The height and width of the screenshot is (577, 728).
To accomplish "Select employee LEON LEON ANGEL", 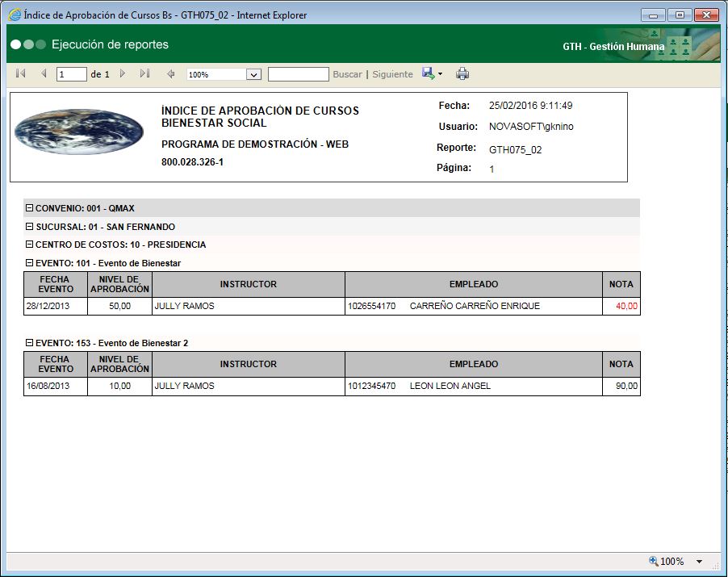I will [450, 386].
